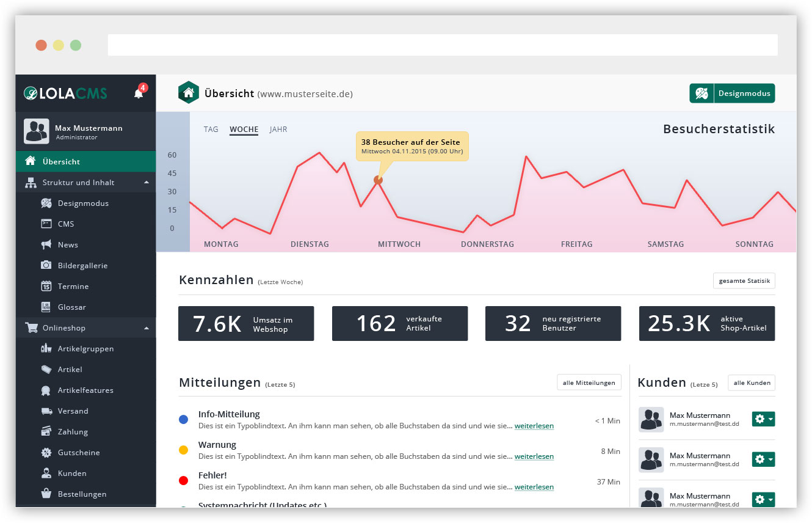Click the yellow Warnung status dot

(183, 450)
